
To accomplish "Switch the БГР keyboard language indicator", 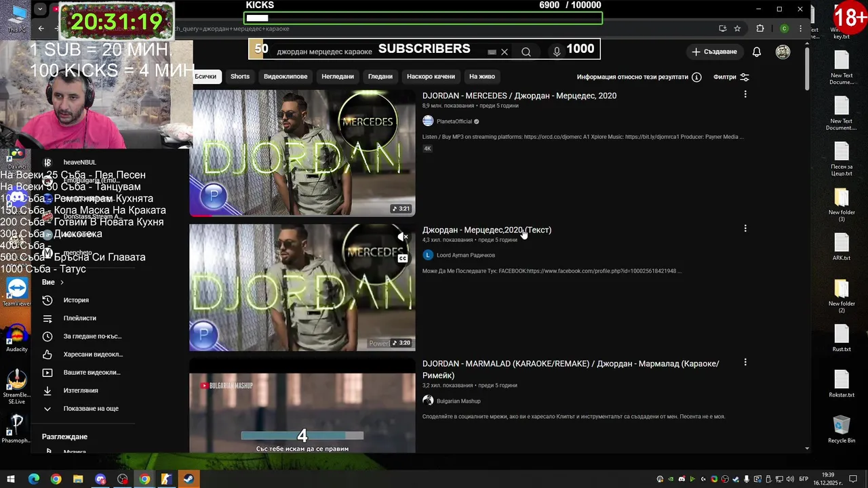I will [804, 479].
